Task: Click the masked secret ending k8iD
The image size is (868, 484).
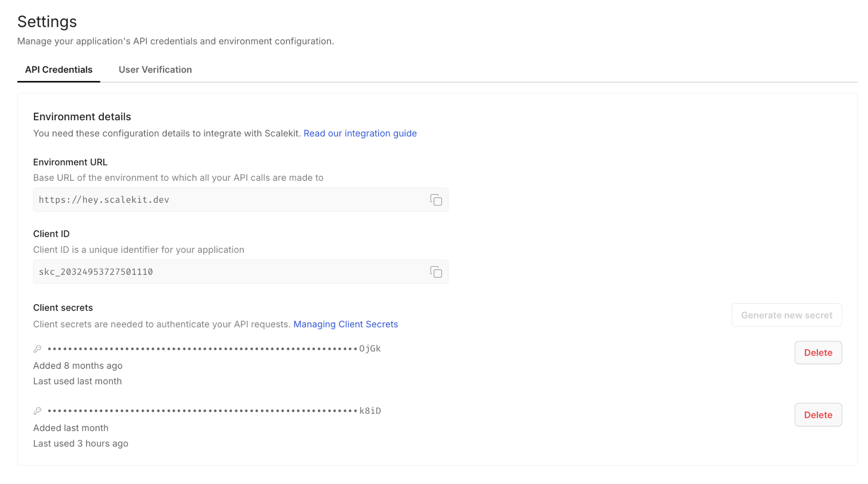Action: pos(214,411)
